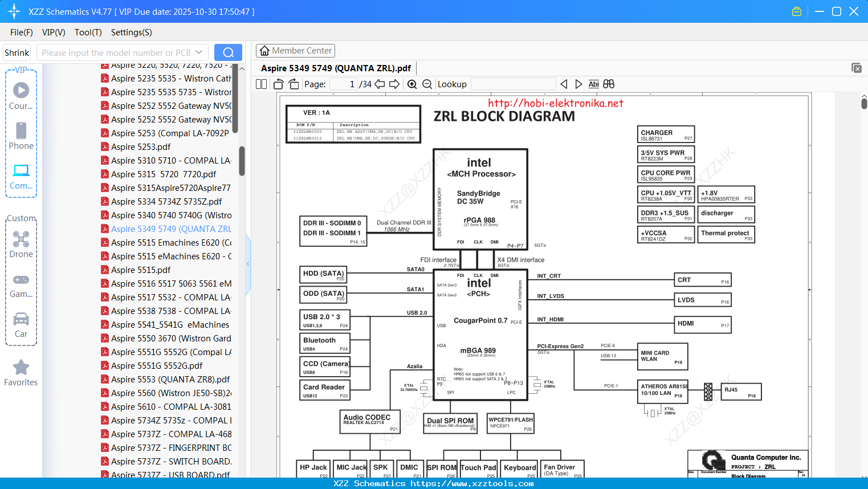This screenshot has height=489, width=868.
Task: Click the page number field
Action: point(343,84)
